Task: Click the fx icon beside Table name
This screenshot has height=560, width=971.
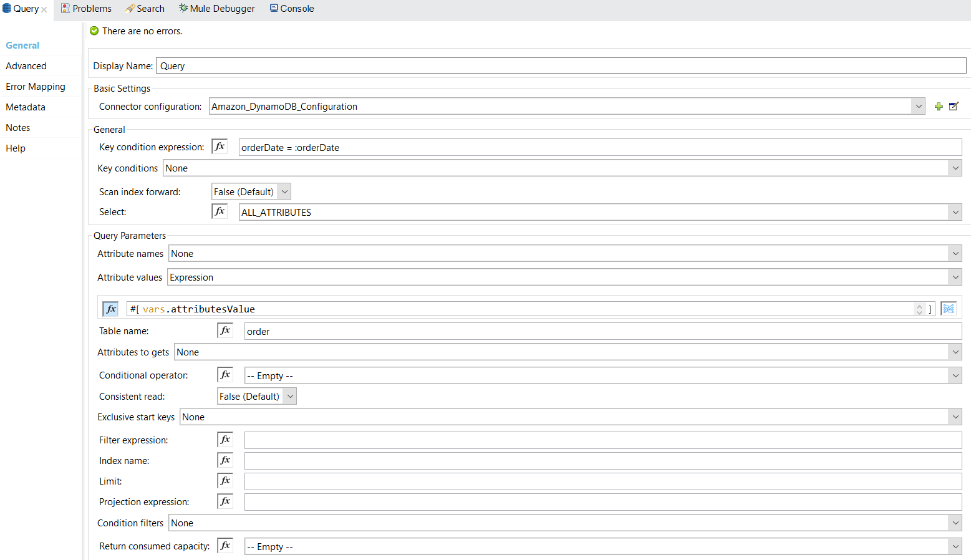Action: click(x=225, y=330)
